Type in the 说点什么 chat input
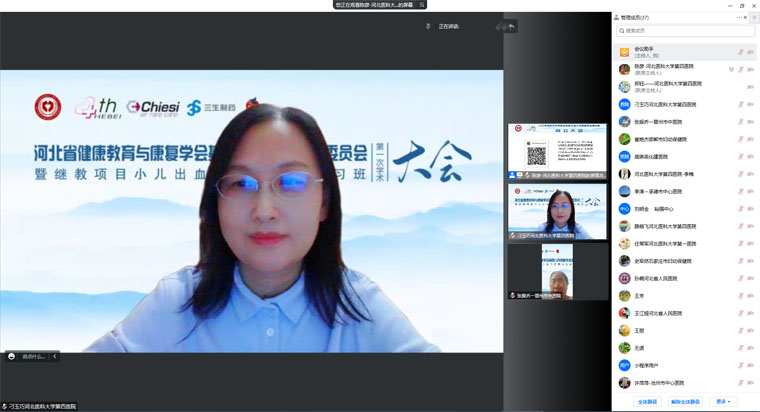The height and width of the screenshot is (412, 760). pyautogui.click(x=32, y=356)
